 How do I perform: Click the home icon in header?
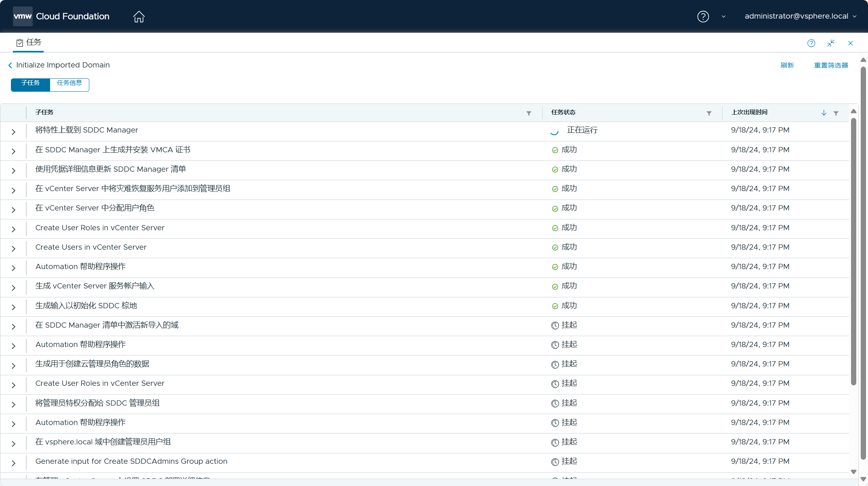pos(139,17)
